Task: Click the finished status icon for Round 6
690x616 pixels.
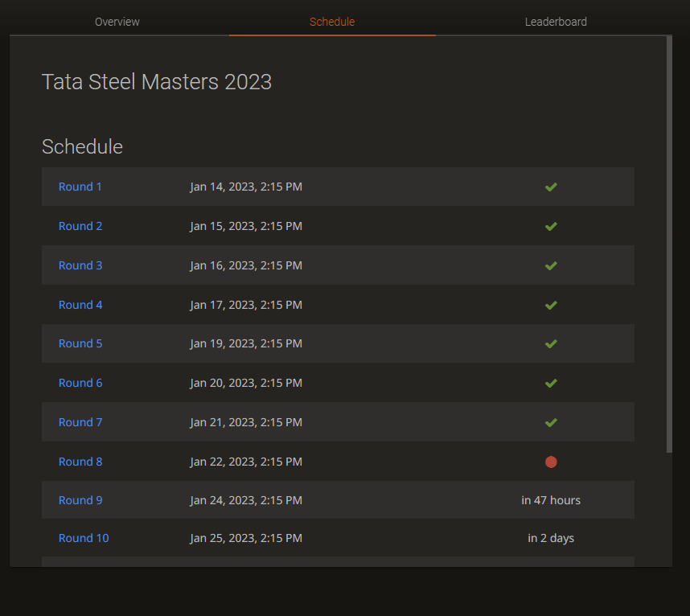Action: tap(551, 383)
